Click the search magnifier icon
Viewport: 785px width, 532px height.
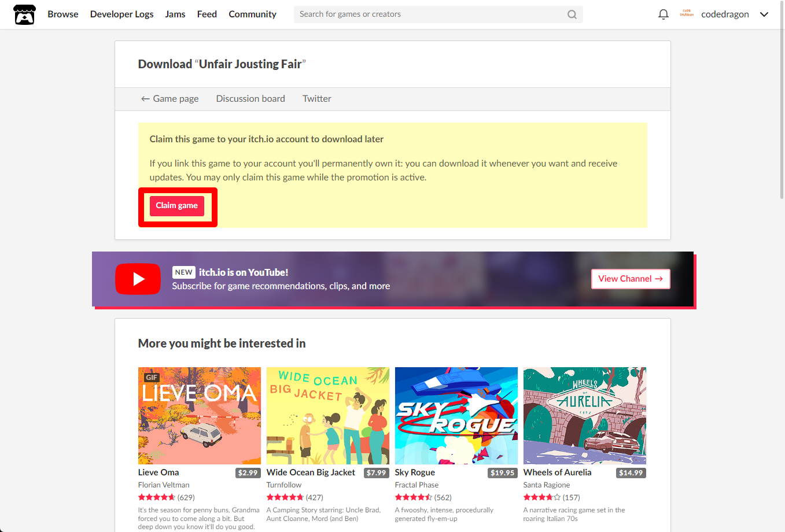572,14
